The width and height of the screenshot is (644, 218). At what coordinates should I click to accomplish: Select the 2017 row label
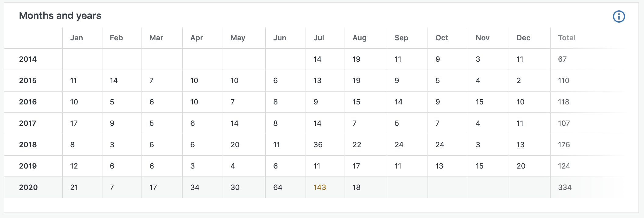tap(27, 123)
